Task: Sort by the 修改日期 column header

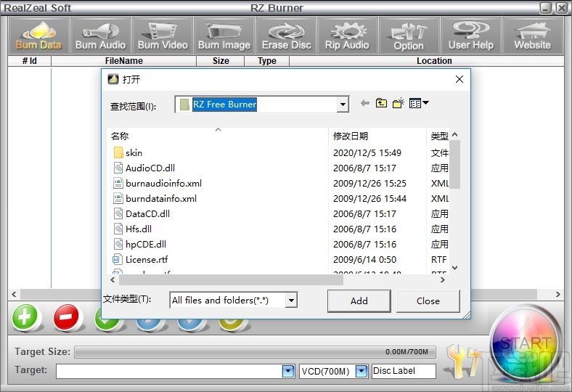Action: point(377,136)
